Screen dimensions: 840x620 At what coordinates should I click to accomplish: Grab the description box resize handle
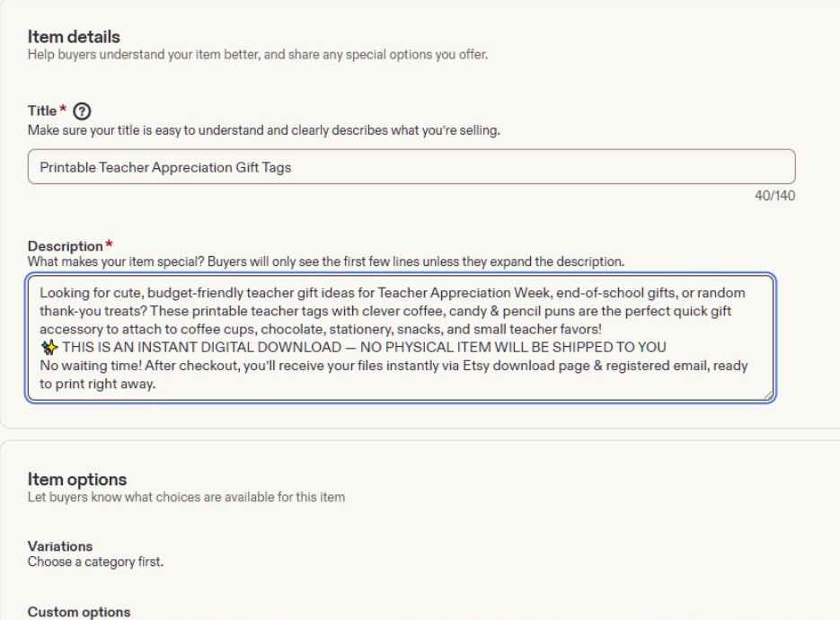point(768,395)
